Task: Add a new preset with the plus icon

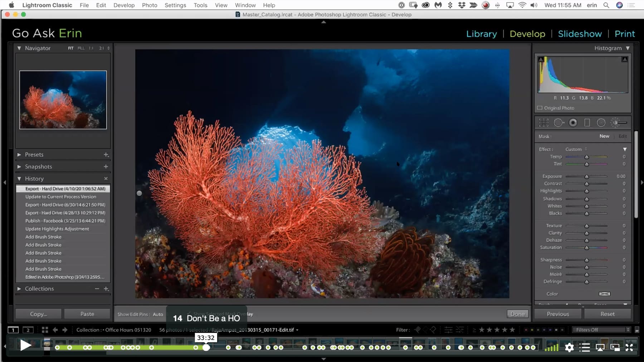Action: [106, 155]
